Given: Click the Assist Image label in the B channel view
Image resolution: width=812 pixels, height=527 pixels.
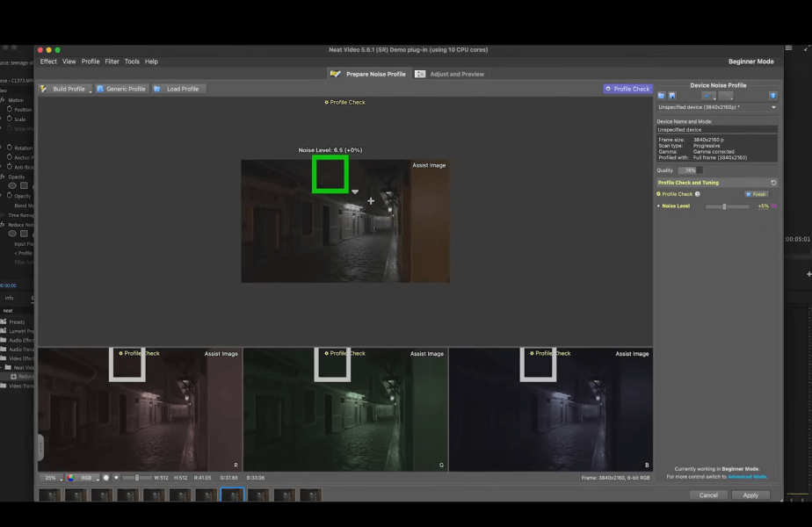Looking at the screenshot, I should [632, 354].
